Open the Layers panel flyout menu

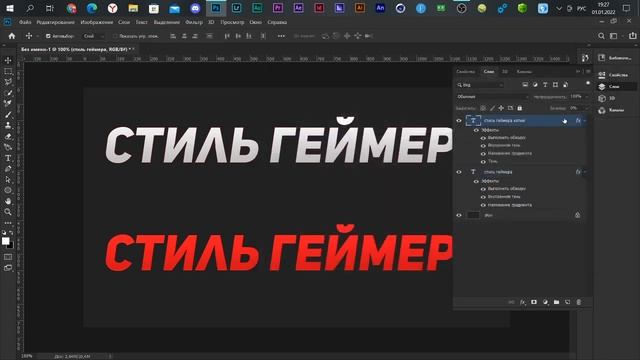(x=588, y=71)
